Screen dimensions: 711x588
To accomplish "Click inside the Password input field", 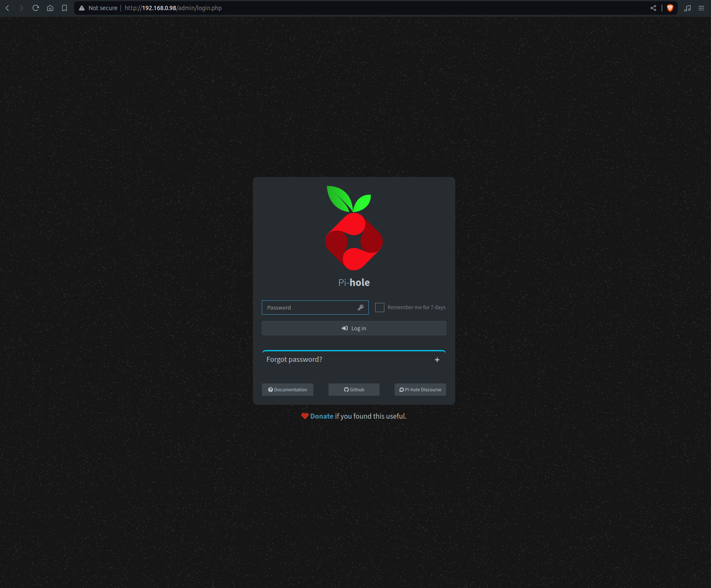I will [312, 307].
